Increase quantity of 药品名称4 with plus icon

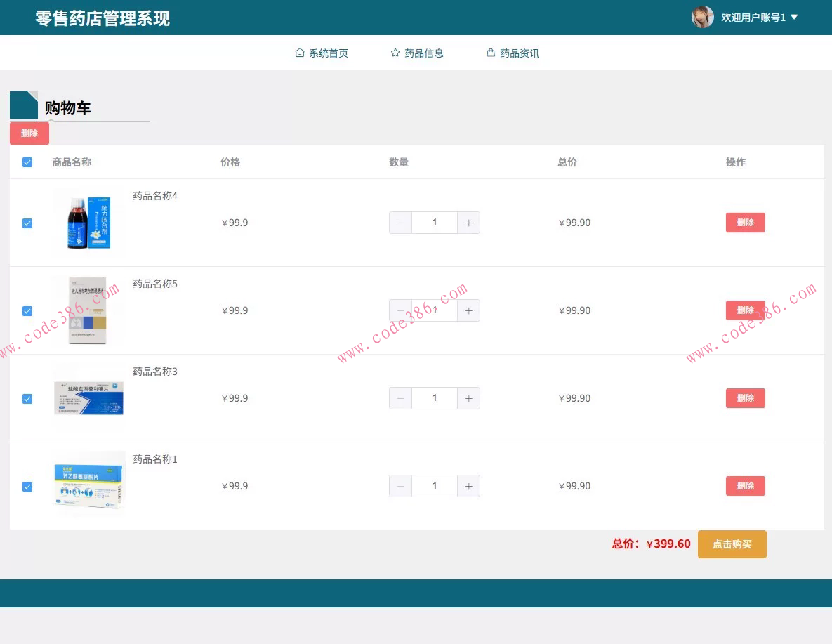point(468,223)
